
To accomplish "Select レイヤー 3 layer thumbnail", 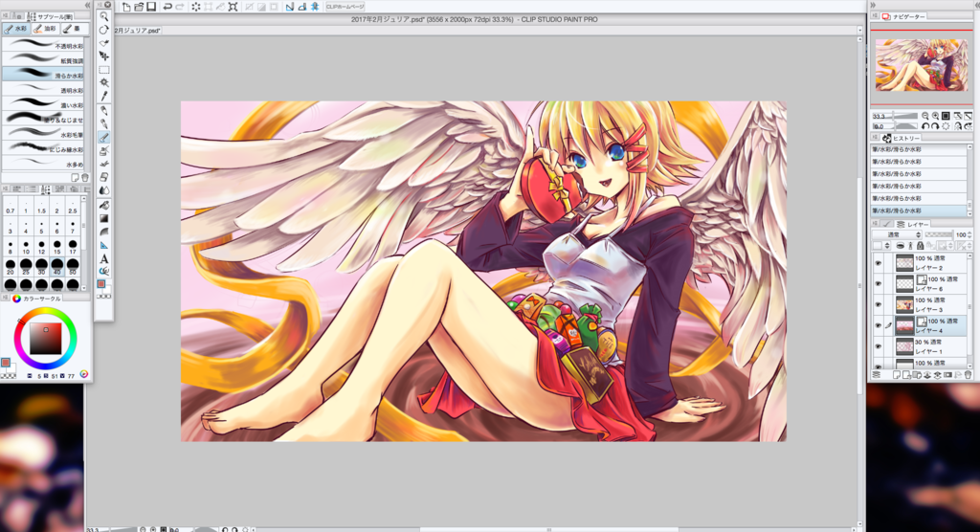I will pyautogui.click(x=904, y=304).
